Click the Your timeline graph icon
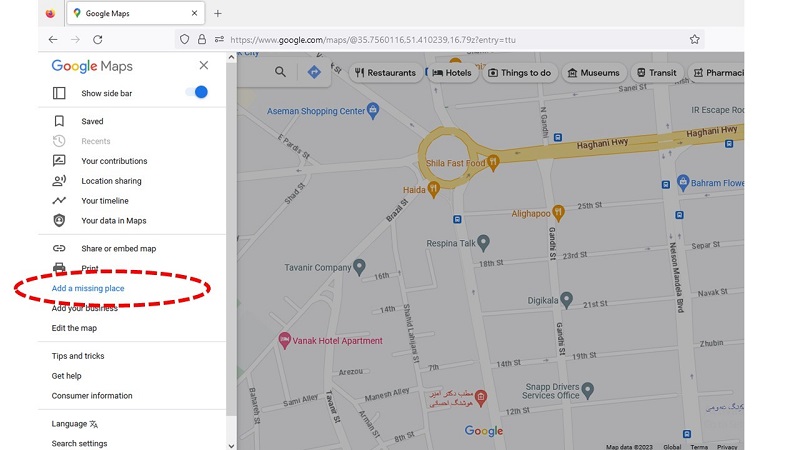Image resolution: width=800 pixels, height=450 pixels. coord(59,201)
